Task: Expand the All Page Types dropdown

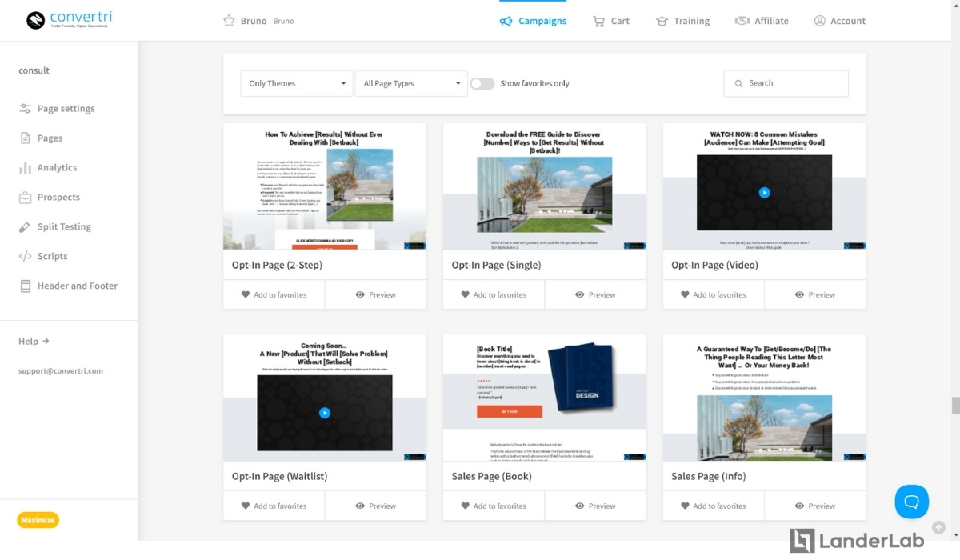Action: (411, 84)
